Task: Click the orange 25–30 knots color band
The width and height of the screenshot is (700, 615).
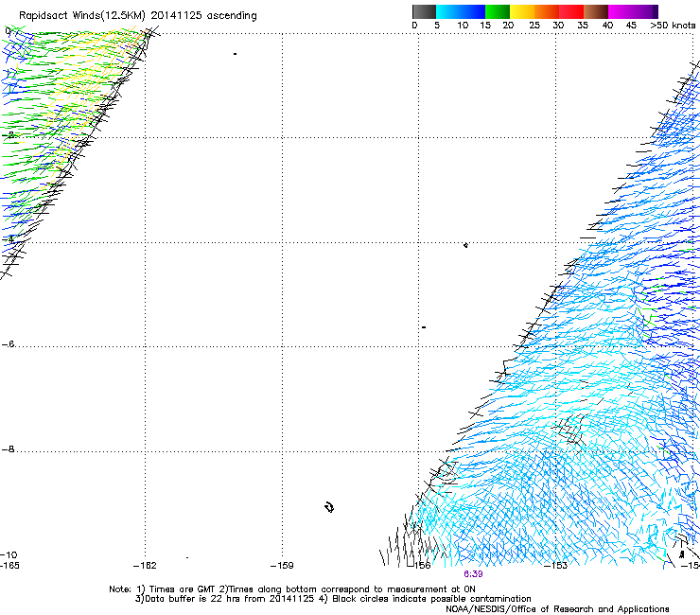Action: pos(547,11)
